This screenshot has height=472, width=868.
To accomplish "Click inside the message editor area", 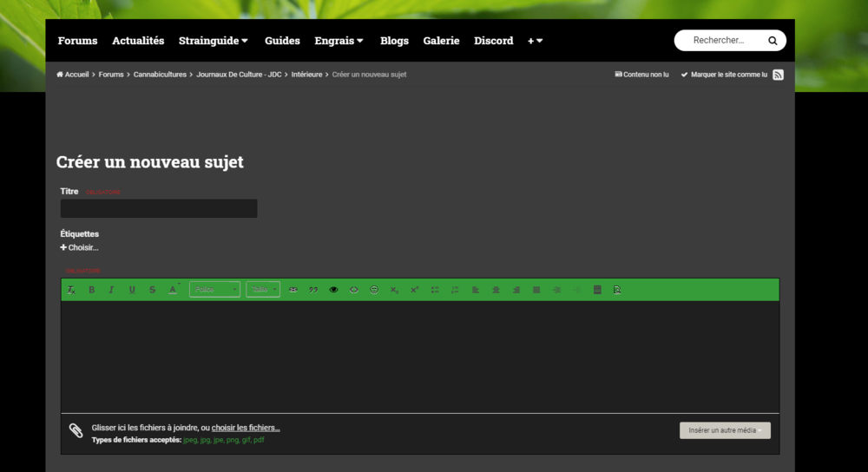I will (420, 357).
